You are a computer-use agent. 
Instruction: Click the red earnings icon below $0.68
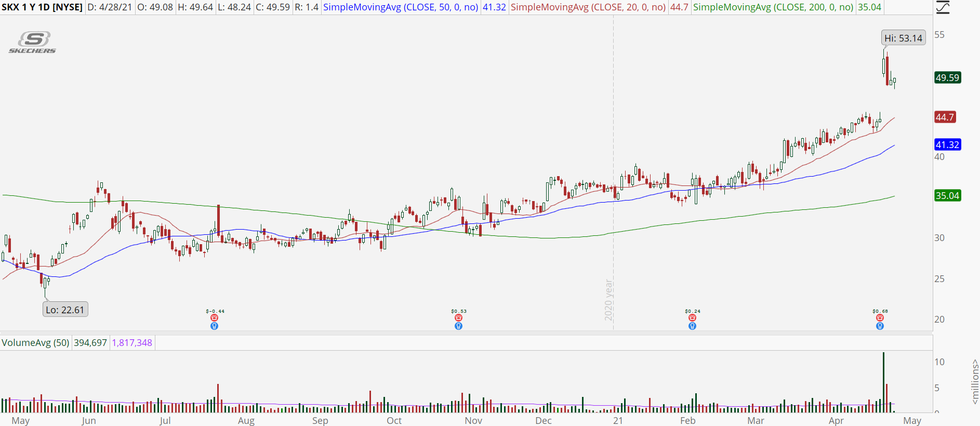coord(880,318)
